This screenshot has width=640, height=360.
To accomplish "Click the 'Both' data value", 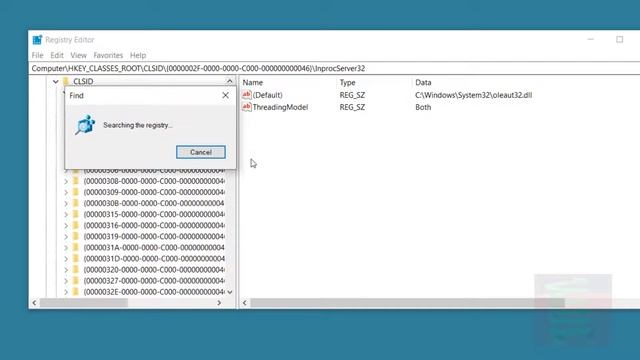I will 423,107.
